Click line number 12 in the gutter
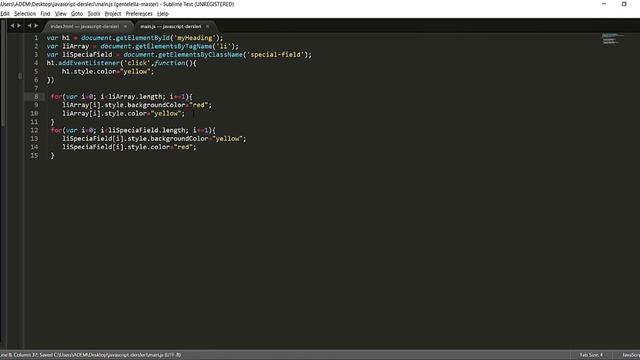 (34, 130)
